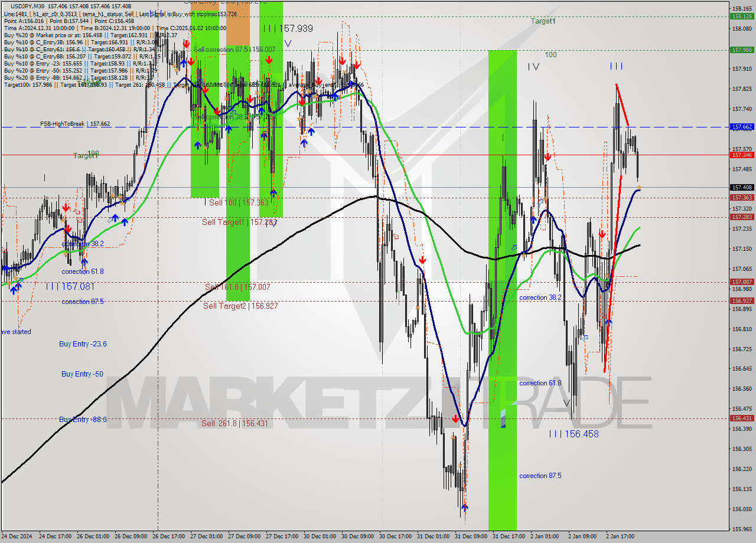Click the 'I V' wave label
The width and height of the screenshot is (756, 543).
click(534, 67)
